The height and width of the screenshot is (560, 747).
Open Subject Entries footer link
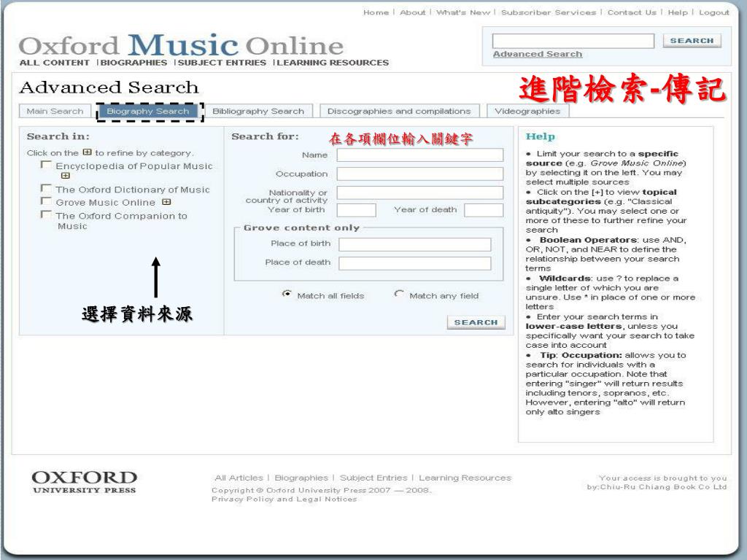(373, 478)
